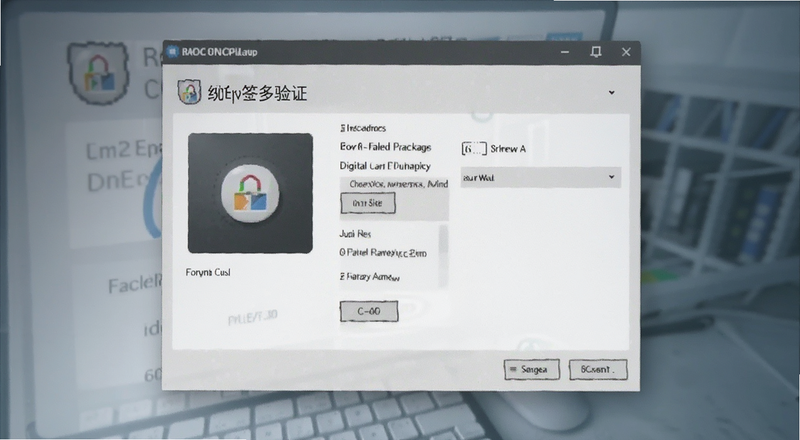This screenshot has height=440, width=800.
Task: Click the input box beside "Srirew A"
Action: click(x=474, y=149)
